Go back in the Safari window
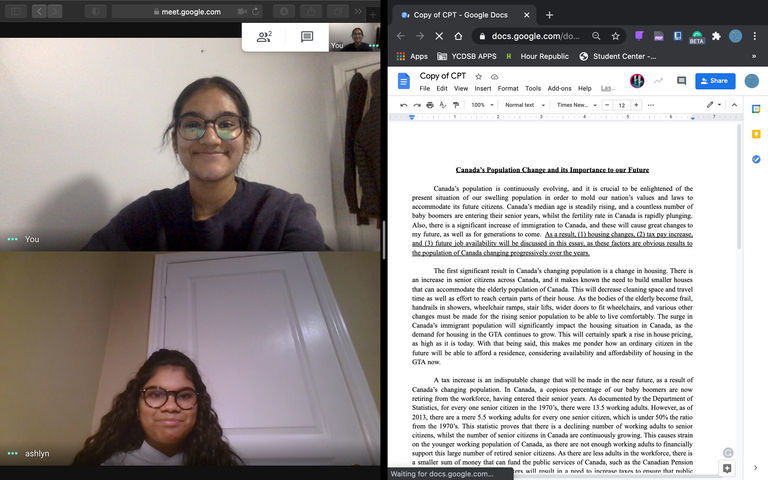The width and height of the screenshot is (768, 480). 39,11
